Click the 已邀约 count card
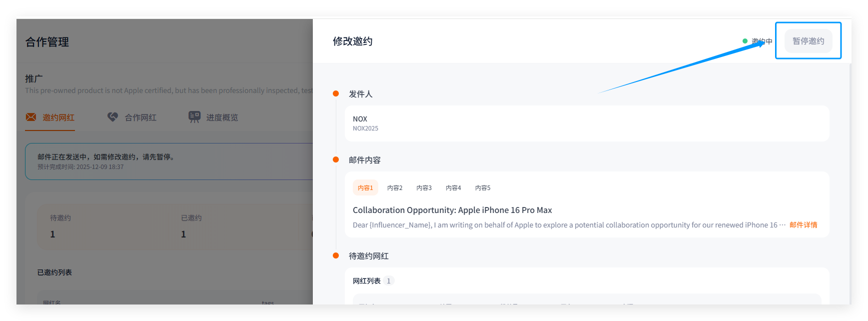This screenshot has height=321, width=868. [x=234, y=226]
